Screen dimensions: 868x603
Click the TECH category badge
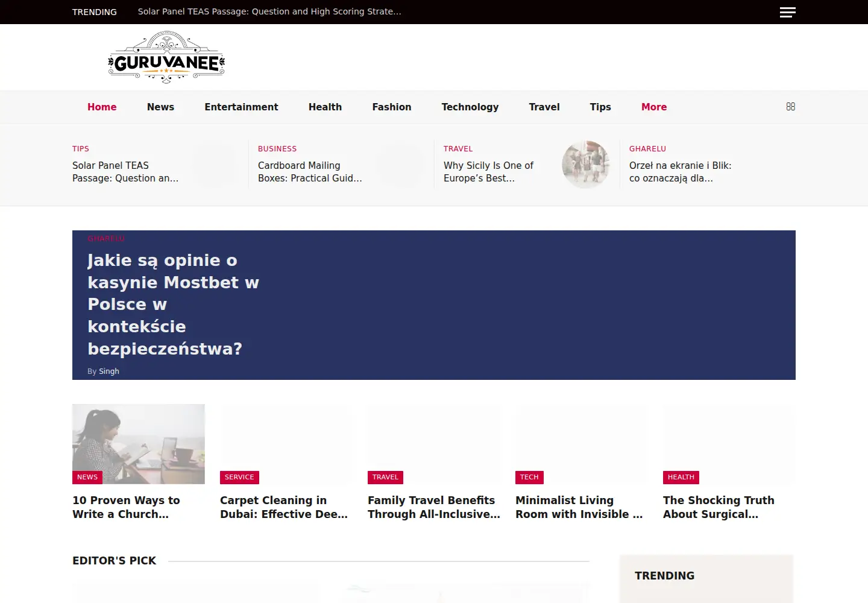point(529,477)
